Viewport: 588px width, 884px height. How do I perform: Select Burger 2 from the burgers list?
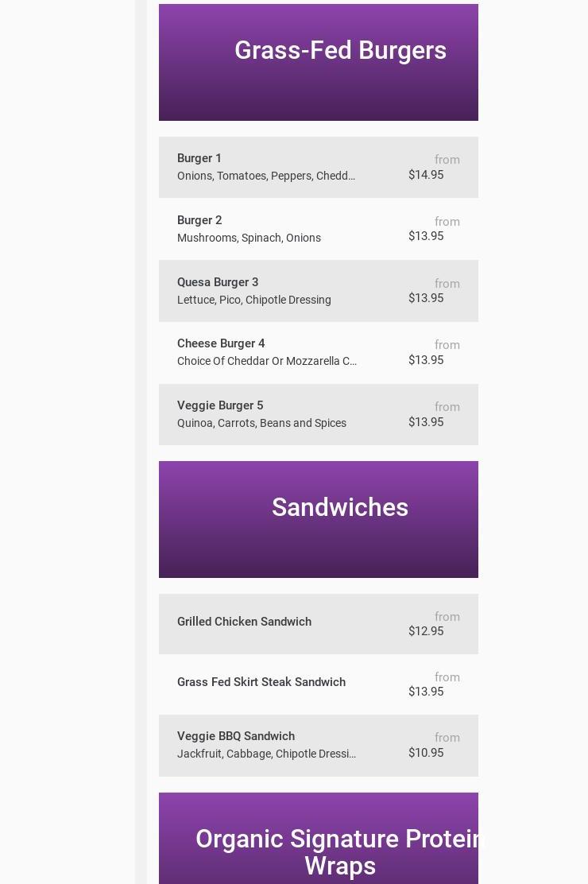[199, 220]
